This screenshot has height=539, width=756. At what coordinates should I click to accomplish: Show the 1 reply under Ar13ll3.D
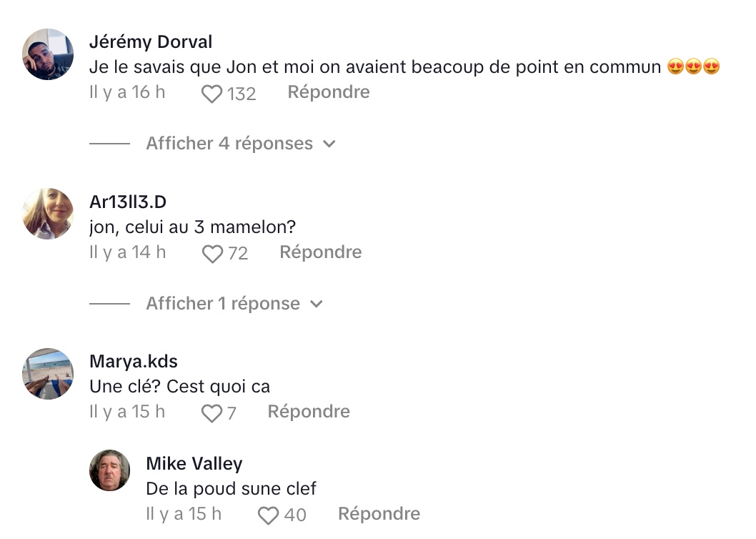[x=223, y=304]
